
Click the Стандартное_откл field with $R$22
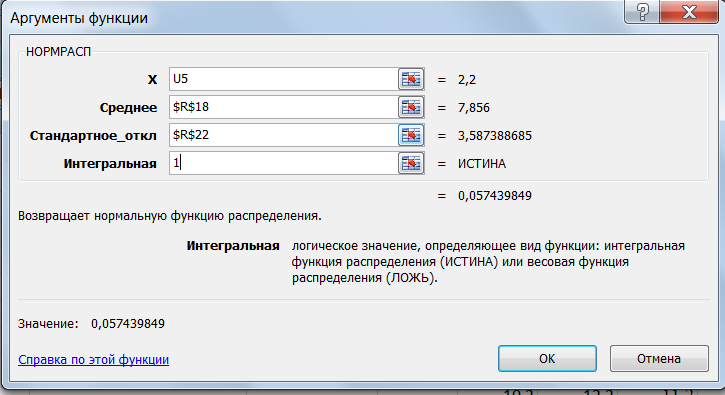click(x=283, y=135)
